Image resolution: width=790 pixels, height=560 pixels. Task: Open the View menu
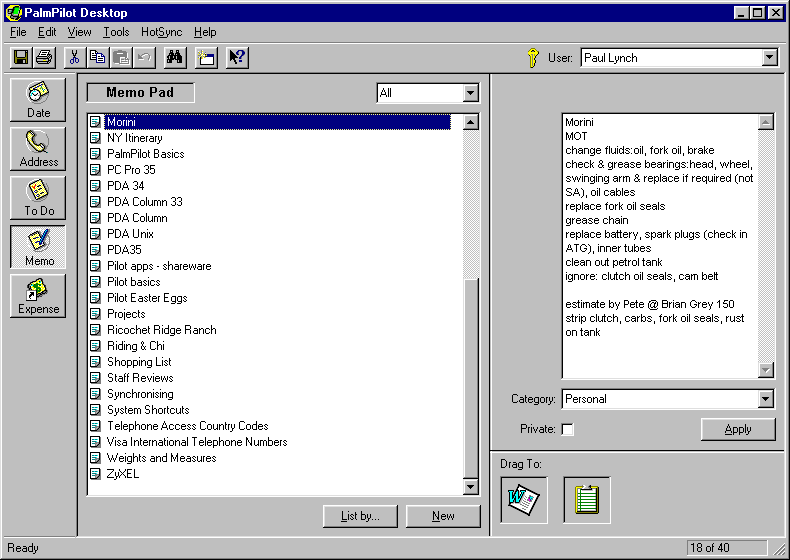(80, 32)
